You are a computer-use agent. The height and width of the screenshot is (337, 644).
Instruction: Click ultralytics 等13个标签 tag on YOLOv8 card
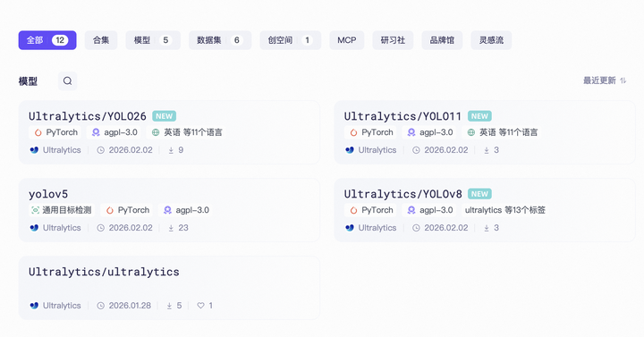coord(504,210)
